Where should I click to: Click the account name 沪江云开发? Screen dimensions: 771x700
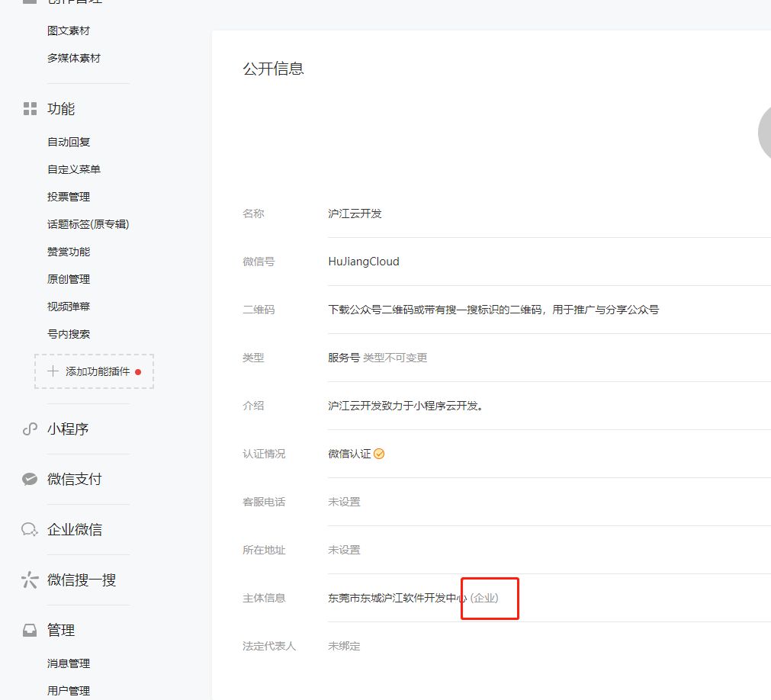[x=355, y=214]
